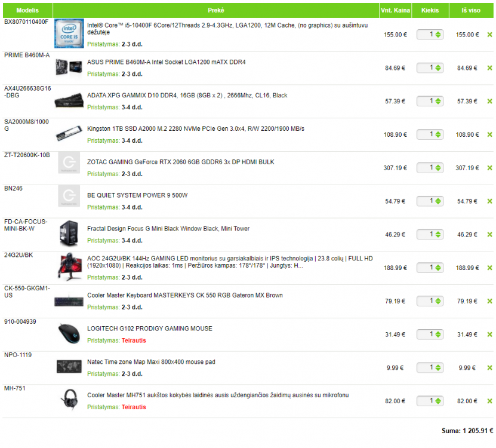This screenshot has width=496, height=448.
Task: Adjust quantity stepper for ZOTAC RTX 2060
Action: 438,168
